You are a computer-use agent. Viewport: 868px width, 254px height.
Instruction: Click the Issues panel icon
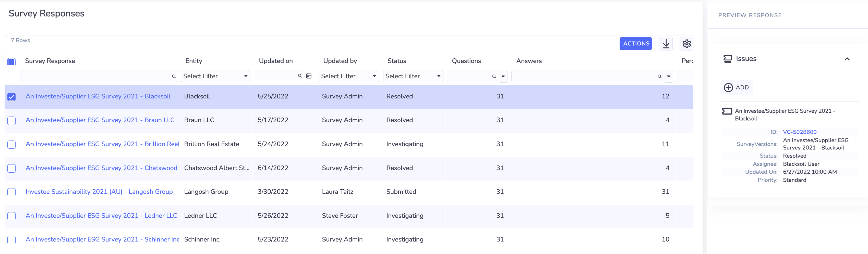(x=728, y=59)
